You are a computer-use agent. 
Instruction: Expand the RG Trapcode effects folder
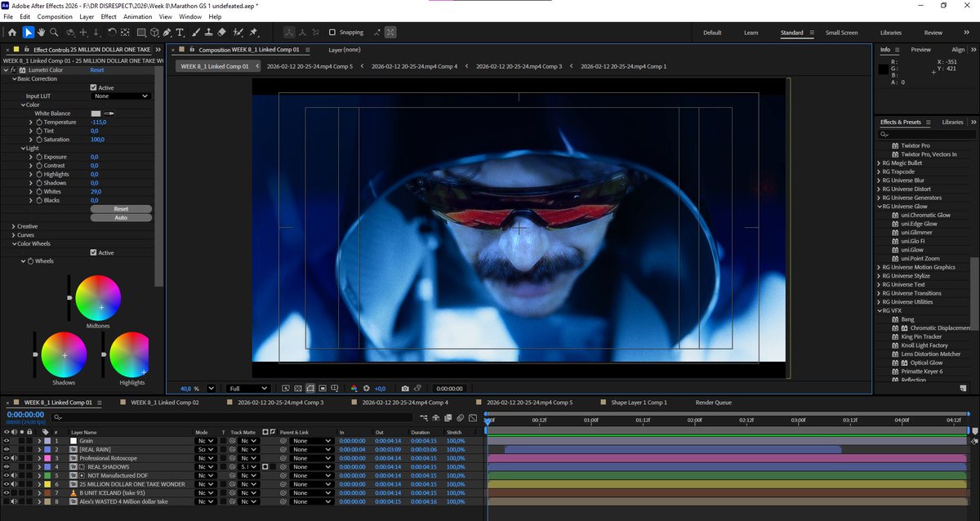point(878,171)
